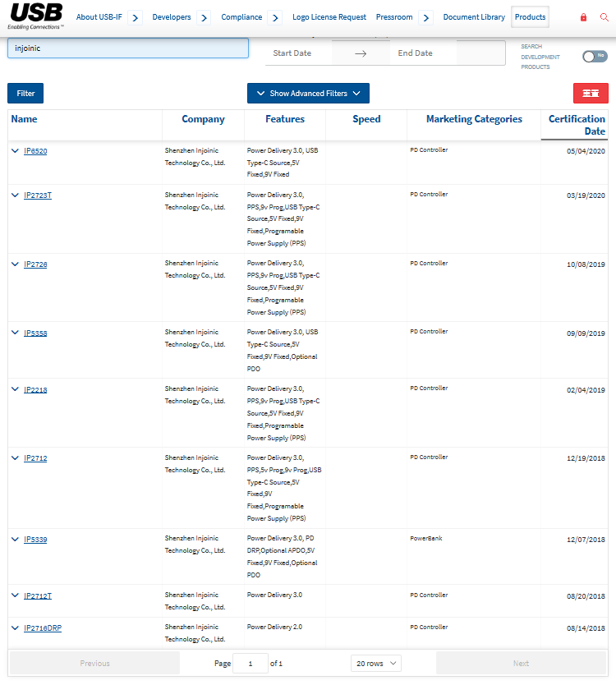Expand the IP2726 row details
This screenshot has width=616, height=685.
pos(15,264)
